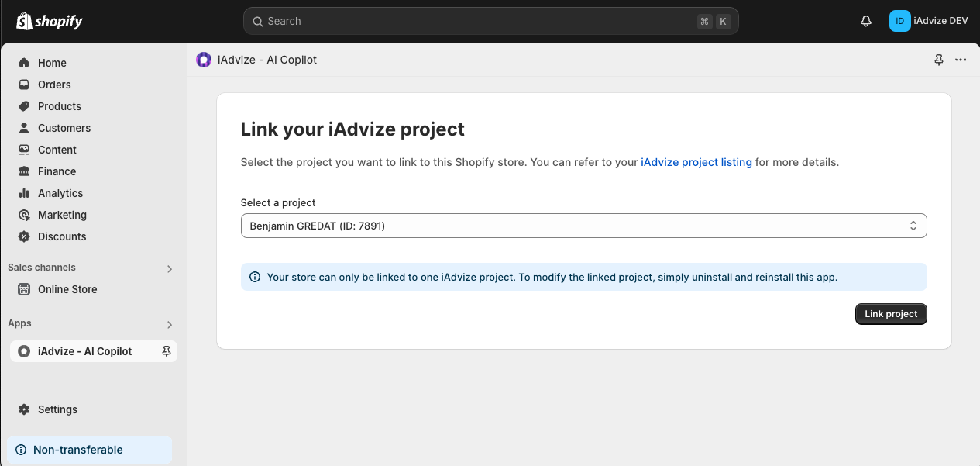Expand Sales channels section chevron
The image size is (980, 466).
[x=170, y=268]
